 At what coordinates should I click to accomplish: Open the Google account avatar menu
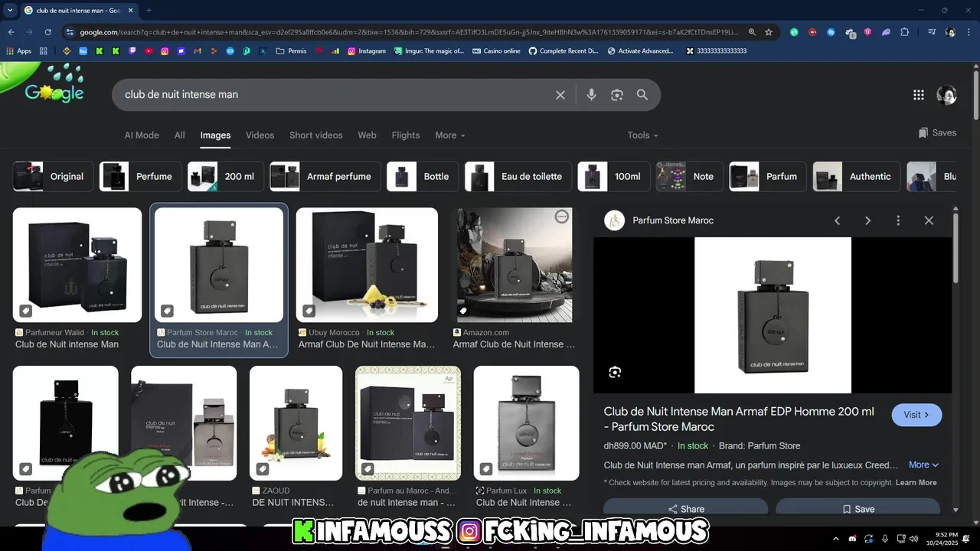click(946, 95)
